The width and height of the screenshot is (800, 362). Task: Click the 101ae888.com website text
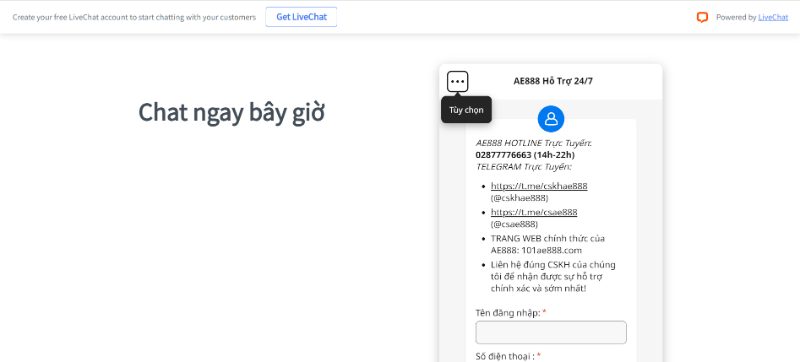pos(552,250)
